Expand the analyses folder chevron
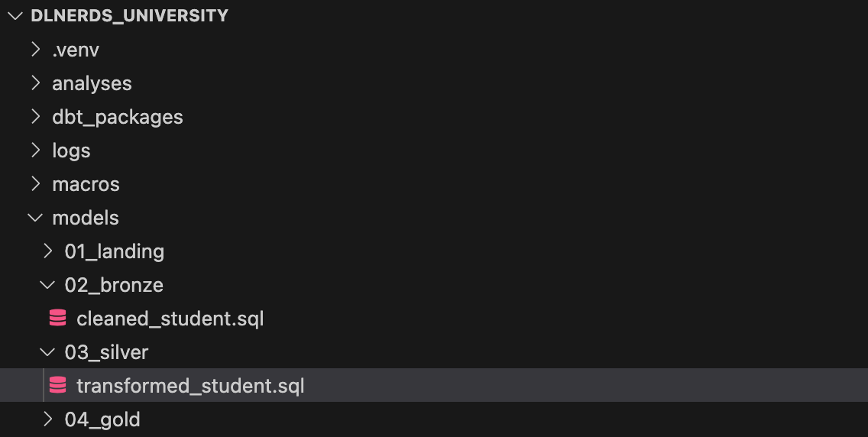 tap(36, 83)
